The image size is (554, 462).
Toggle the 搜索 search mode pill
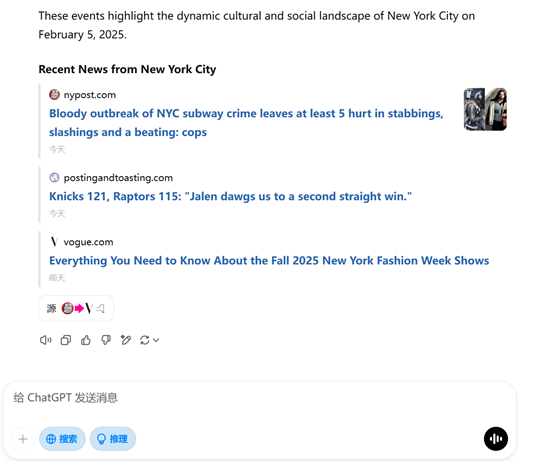tap(62, 439)
